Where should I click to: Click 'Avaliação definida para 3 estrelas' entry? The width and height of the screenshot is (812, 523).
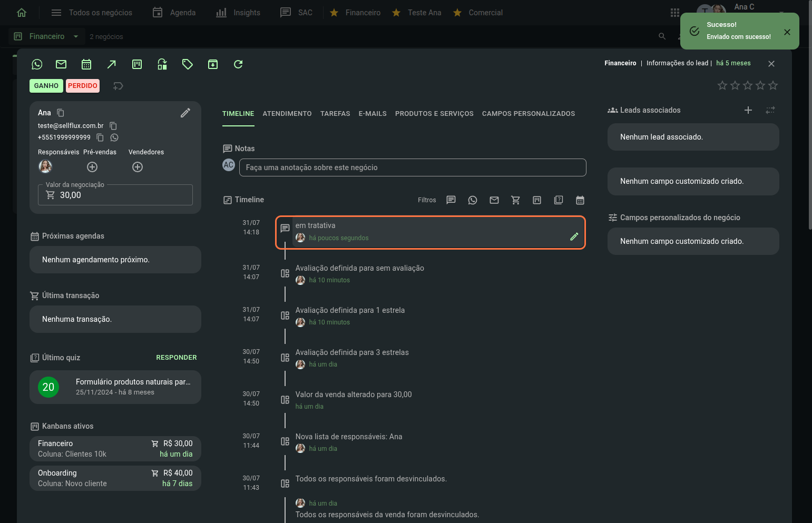[352, 352]
